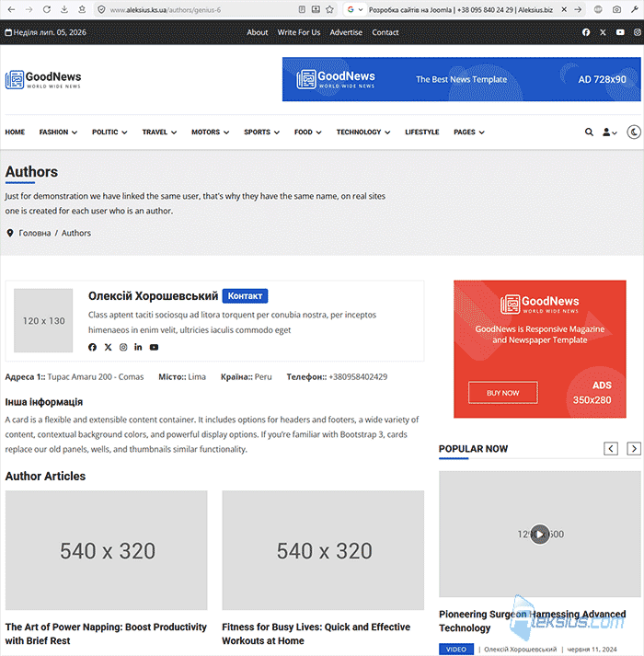The image size is (644, 656).
Task: Open the site search magnifier icon
Action: pyautogui.click(x=589, y=132)
